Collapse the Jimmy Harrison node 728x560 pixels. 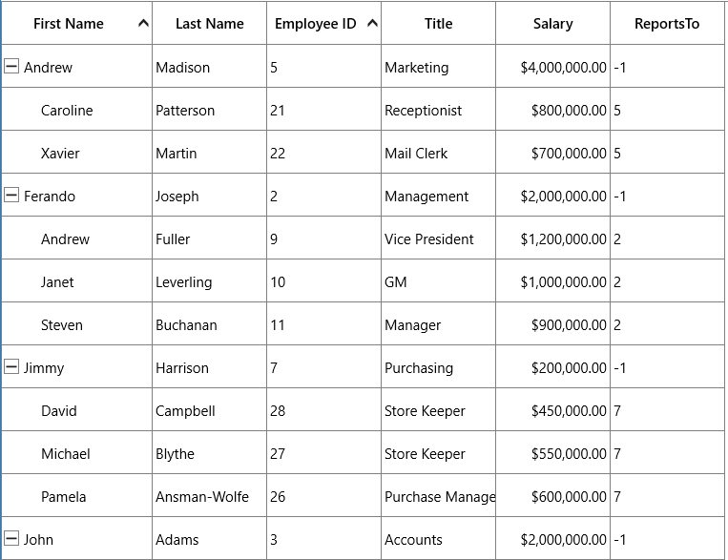click(x=11, y=367)
